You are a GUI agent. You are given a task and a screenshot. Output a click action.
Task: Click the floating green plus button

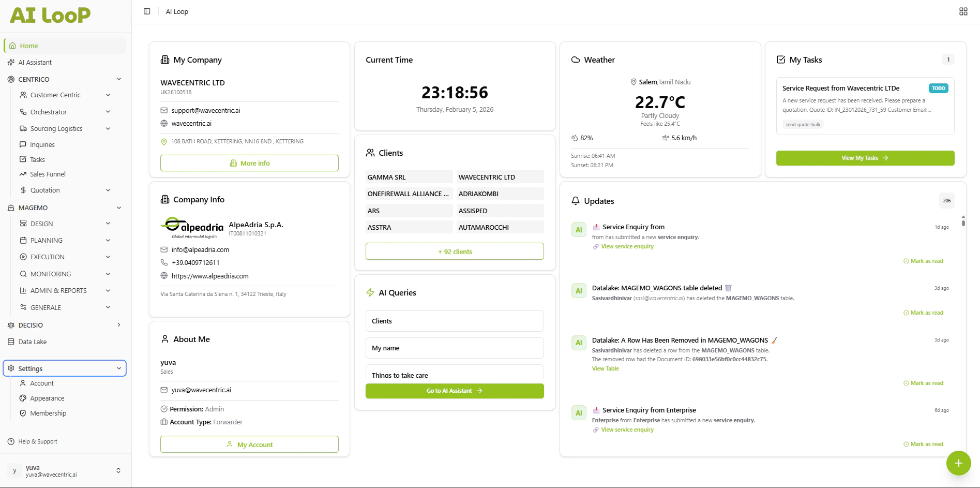coord(958,463)
